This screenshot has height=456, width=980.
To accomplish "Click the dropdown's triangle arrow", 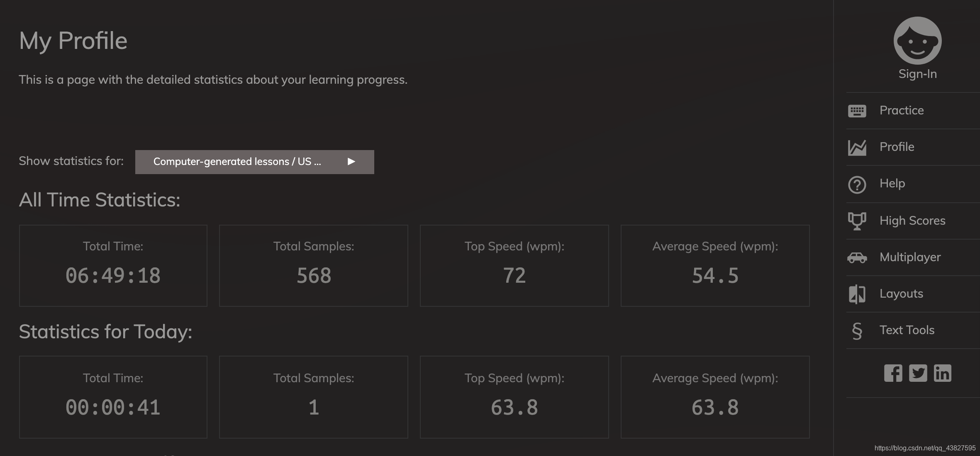I will click(x=351, y=162).
